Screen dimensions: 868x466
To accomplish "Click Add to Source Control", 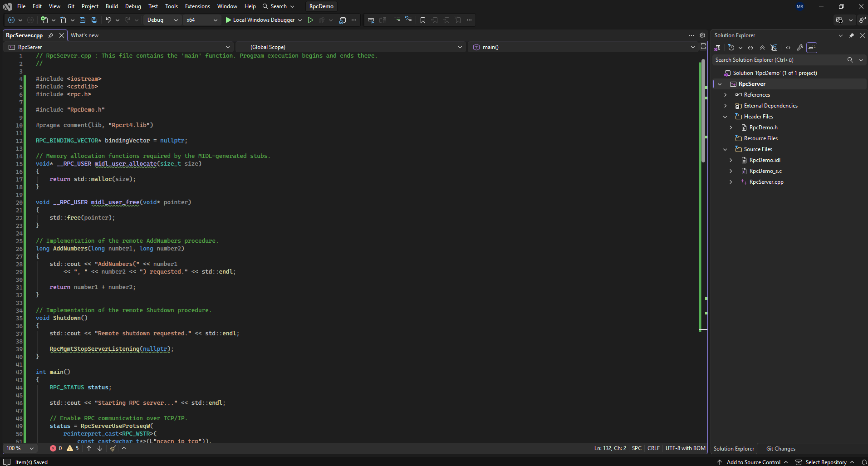I will pos(753,462).
